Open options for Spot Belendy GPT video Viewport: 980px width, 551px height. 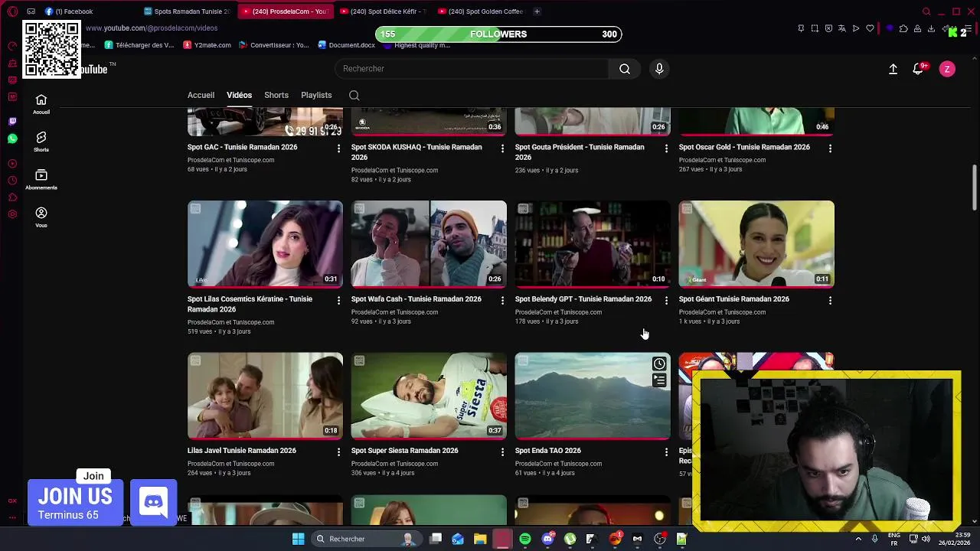click(666, 301)
